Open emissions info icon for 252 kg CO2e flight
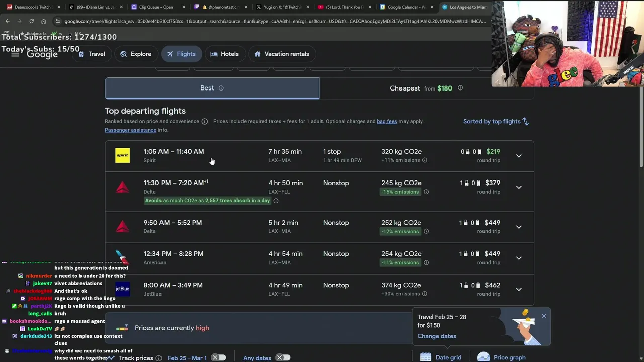This screenshot has width=644, height=362. click(x=426, y=231)
